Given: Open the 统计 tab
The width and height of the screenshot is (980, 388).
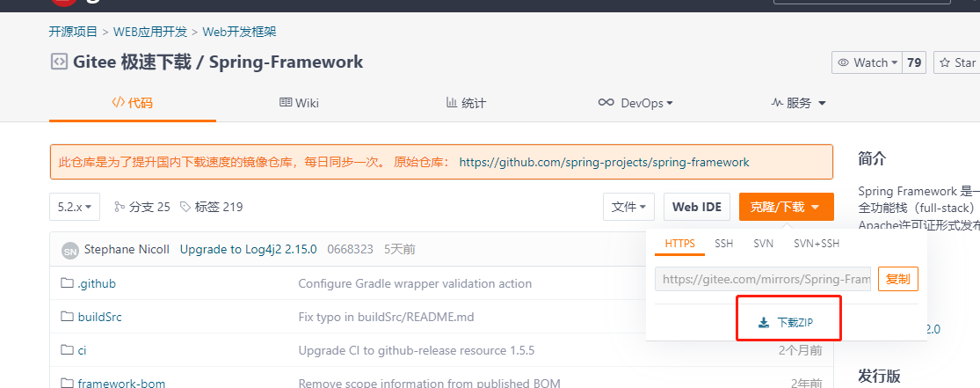Looking at the screenshot, I should point(466,103).
